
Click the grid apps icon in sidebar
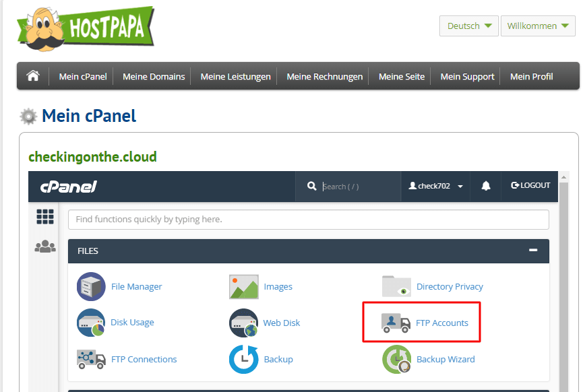45,217
